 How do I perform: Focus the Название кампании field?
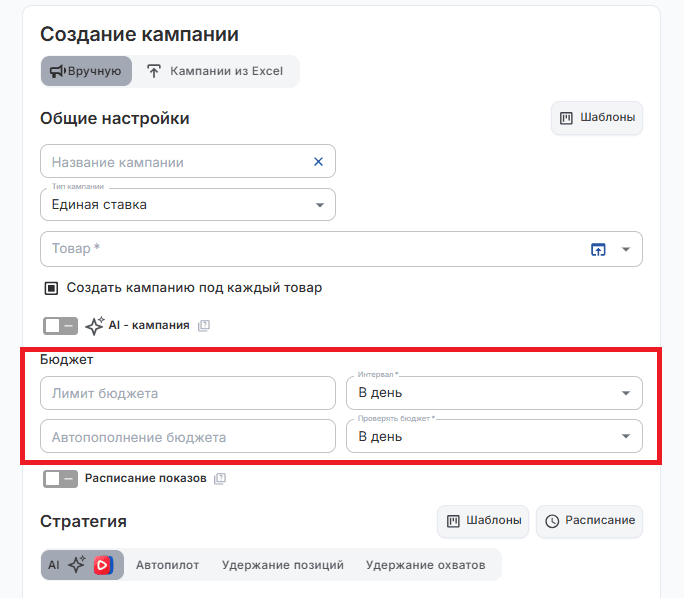188,161
